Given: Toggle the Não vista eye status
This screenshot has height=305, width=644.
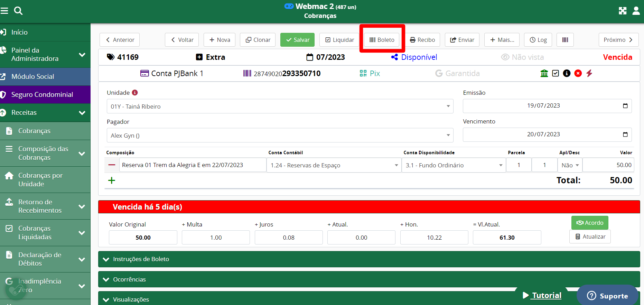Looking at the screenshot, I should point(522,57).
